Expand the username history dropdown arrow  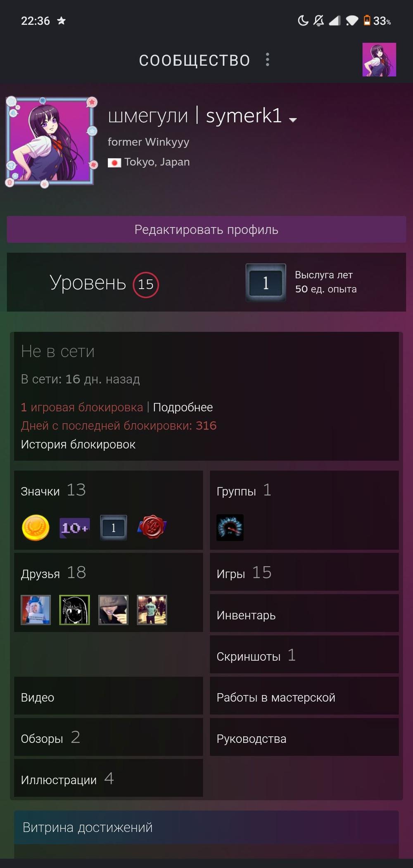[x=293, y=120]
